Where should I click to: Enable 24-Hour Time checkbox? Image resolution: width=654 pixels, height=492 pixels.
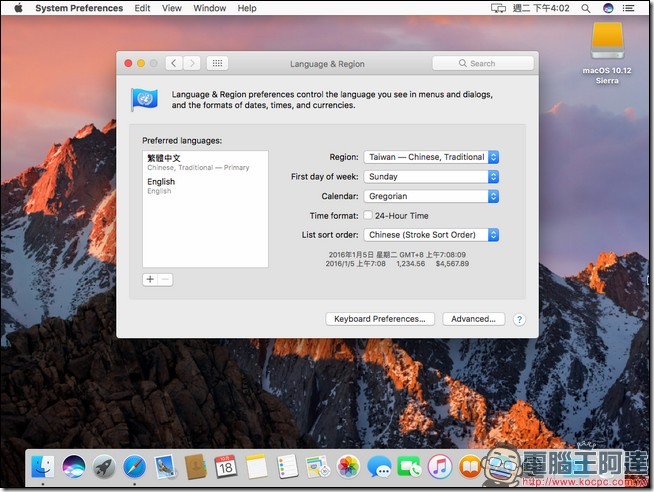(x=368, y=215)
